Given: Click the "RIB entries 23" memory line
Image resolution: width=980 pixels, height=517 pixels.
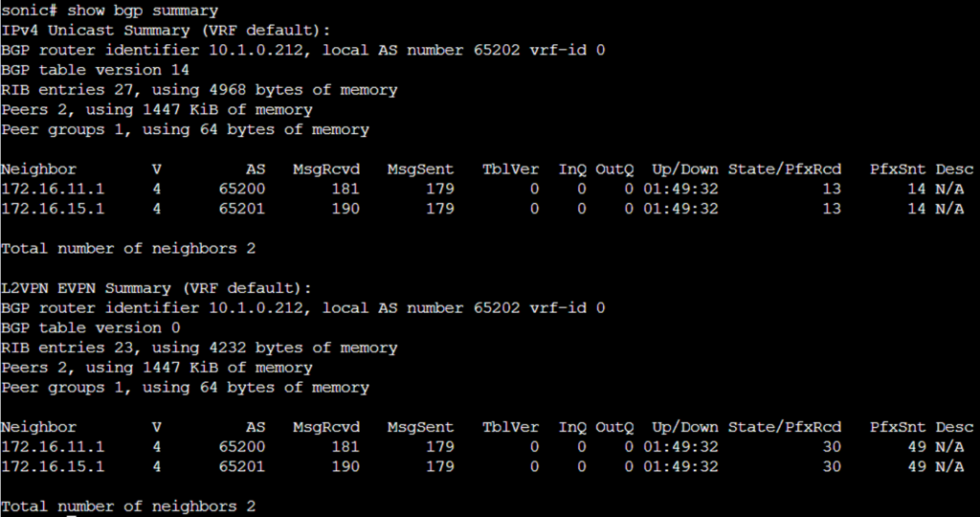Looking at the screenshot, I should point(199,348).
